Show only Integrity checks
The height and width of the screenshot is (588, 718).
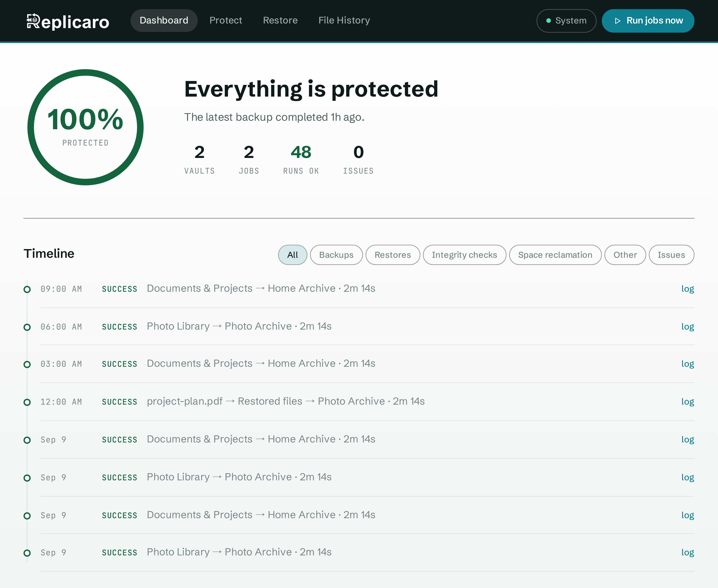[464, 255]
